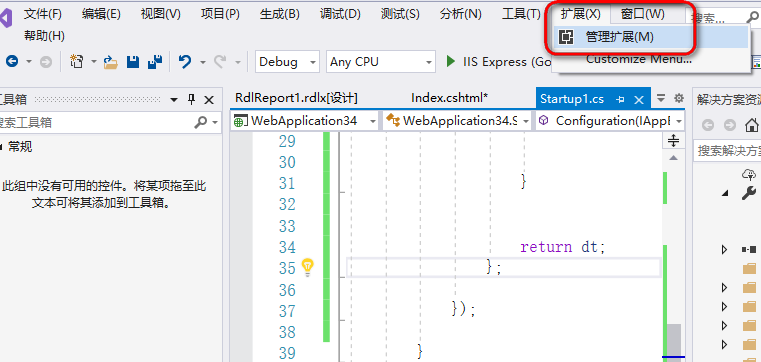This screenshot has width=761, height=362.
Task: Click the lightbulb quick actions icon
Action: click(x=308, y=267)
